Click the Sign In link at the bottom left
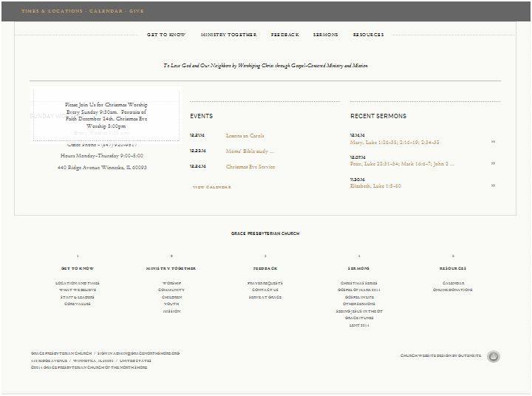This screenshot has width=532, height=396. 104,353
